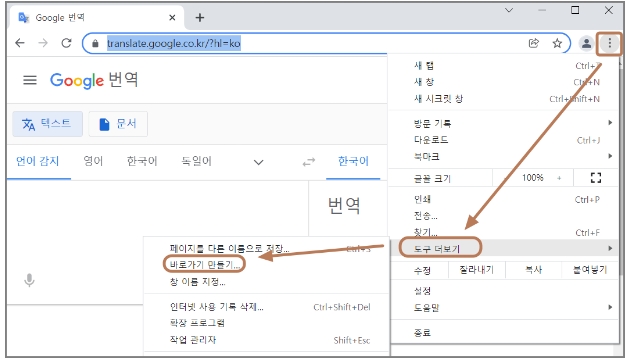Click the Google 번역 logo
Image resolution: width=628 pixels, height=360 pixels.
pos(94,80)
